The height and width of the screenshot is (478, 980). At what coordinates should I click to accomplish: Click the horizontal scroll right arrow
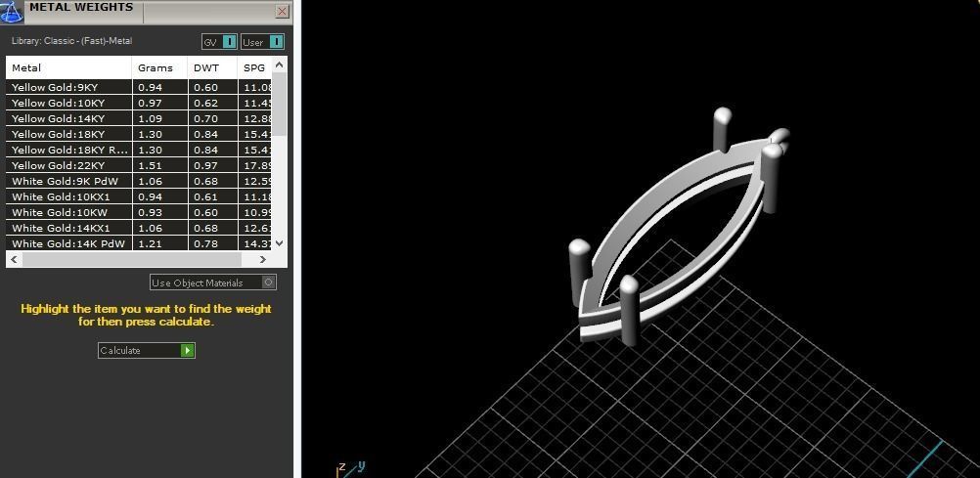point(262,259)
